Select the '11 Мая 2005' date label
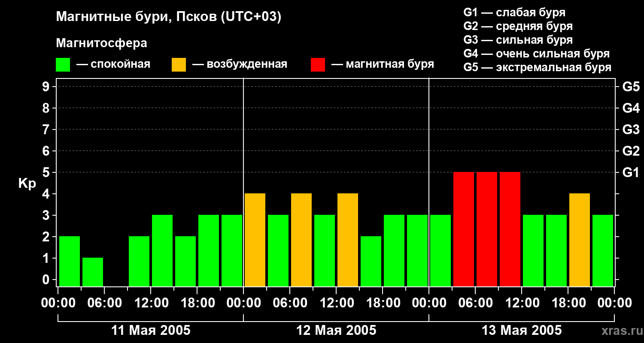Viewport: 644px width, 343px height. point(151,331)
